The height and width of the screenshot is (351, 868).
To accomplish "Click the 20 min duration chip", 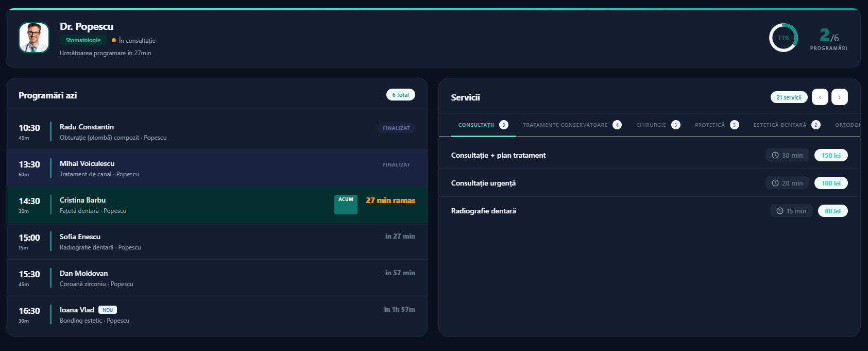I will [788, 183].
